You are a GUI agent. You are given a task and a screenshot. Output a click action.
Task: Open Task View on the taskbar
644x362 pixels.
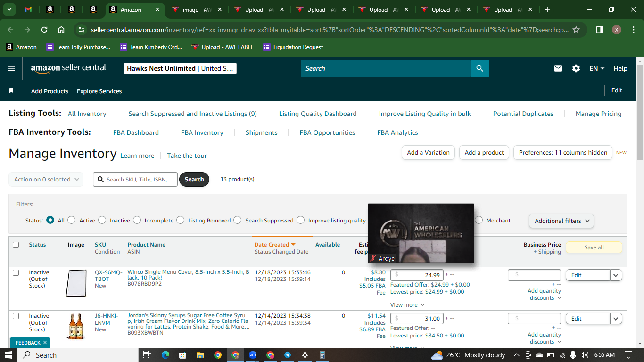(x=147, y=355)
